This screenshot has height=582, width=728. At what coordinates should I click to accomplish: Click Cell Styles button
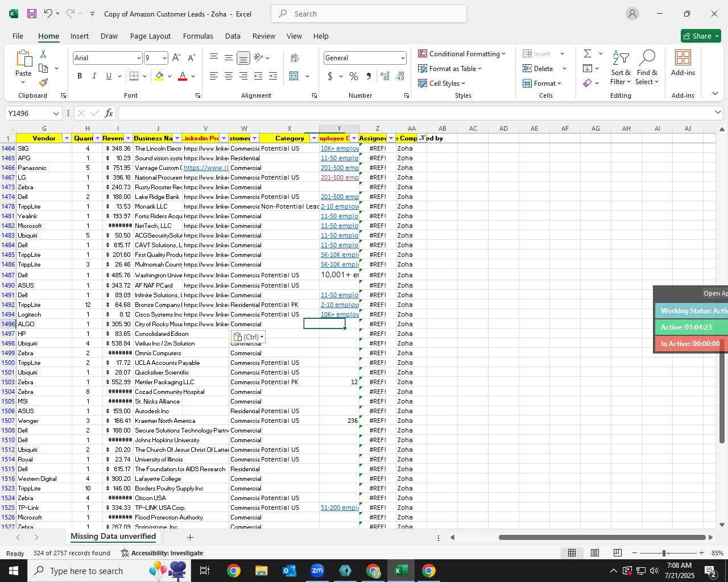point(442,83)
